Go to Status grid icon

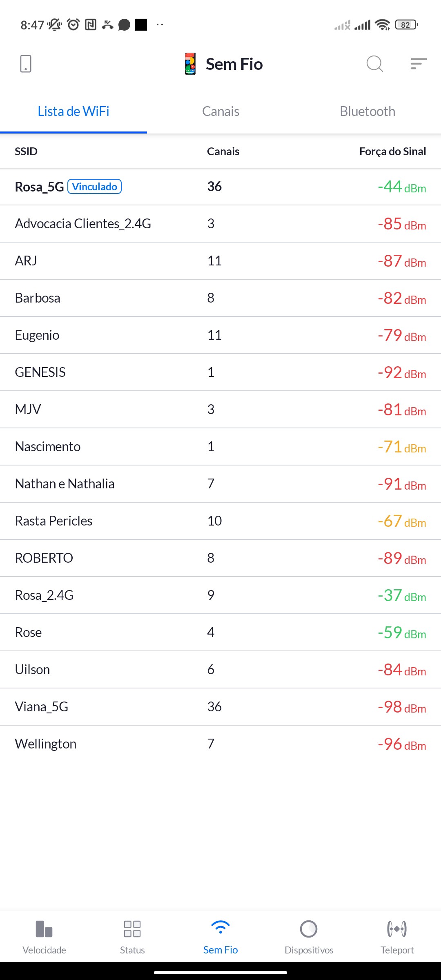[x=132, y=929]
